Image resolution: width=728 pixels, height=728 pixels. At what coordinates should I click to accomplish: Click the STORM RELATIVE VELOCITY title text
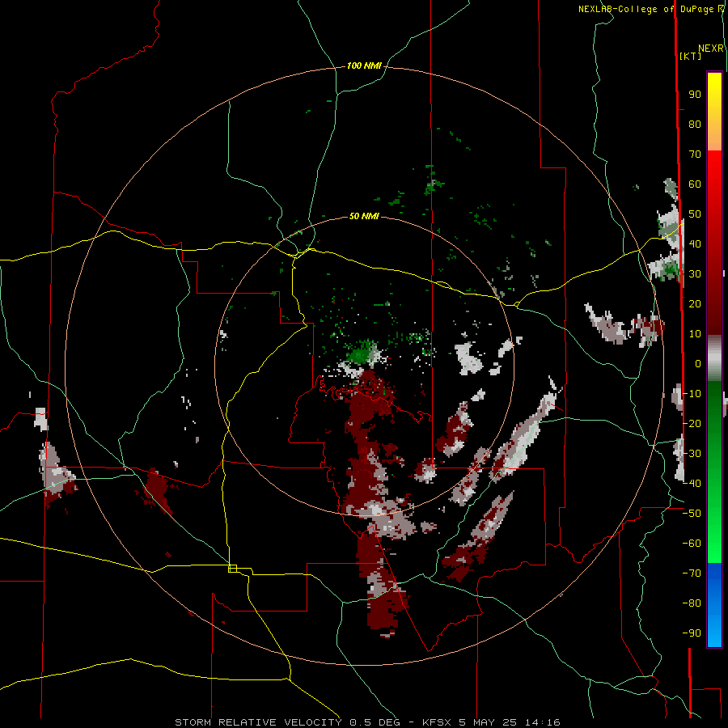[x=258, y=722]
